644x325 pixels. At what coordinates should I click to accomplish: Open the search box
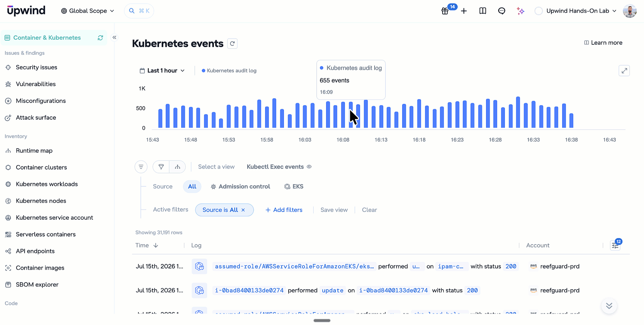click(139, 11)
